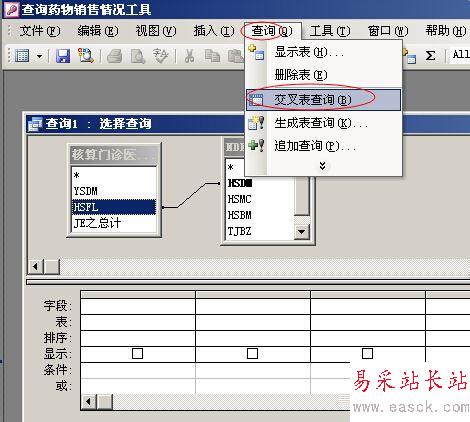Click first column 排序 cell
Image resolution: width=470 pixels, height=422 pixels.
[138, 338]
